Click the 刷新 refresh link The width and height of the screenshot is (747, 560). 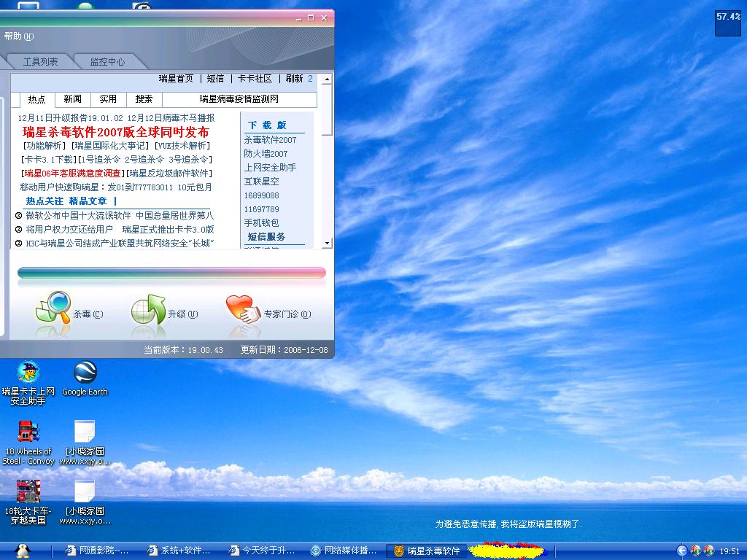click(295, 79)
